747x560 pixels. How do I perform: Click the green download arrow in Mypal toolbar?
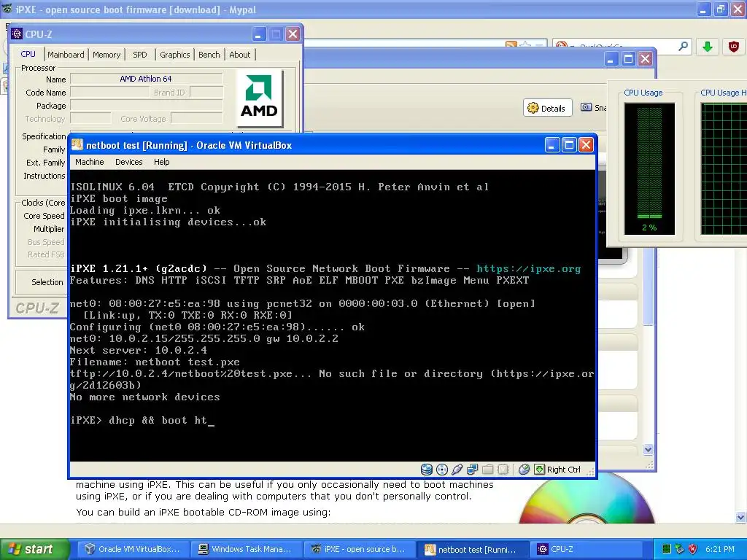[x=708, y=47]
